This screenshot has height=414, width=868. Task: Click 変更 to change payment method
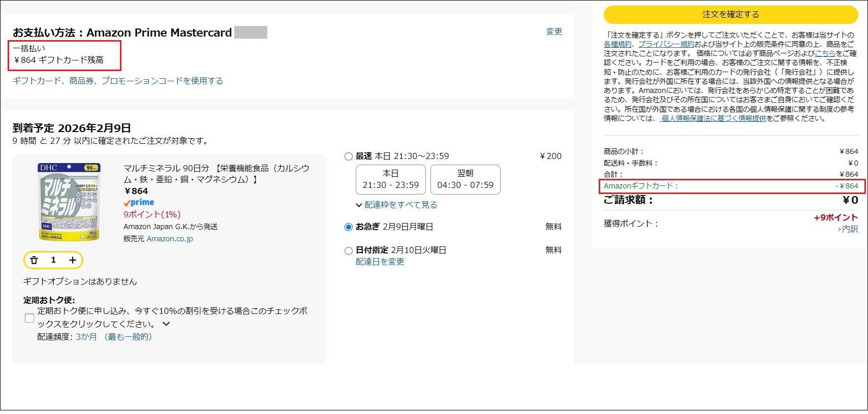553,31
